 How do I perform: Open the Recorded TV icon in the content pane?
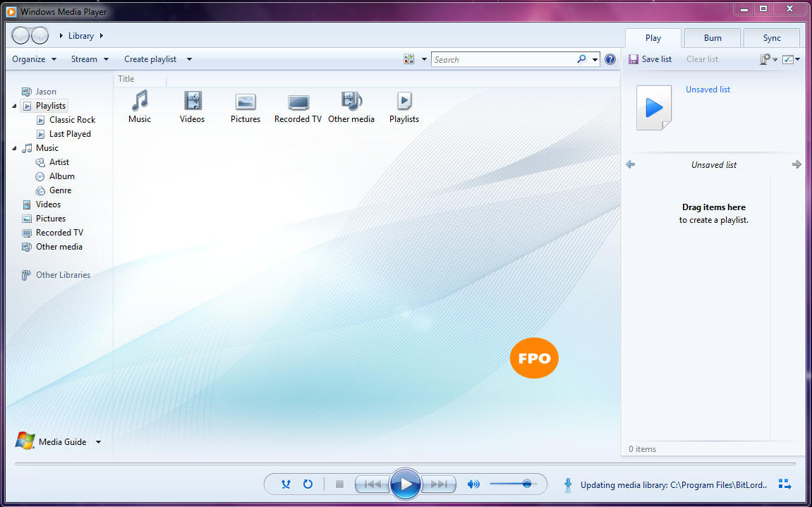[298, 106]
